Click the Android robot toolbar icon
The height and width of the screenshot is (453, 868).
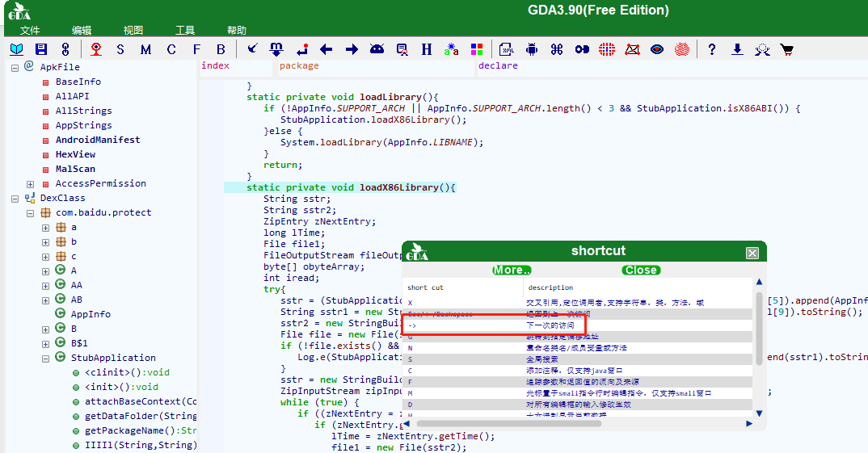[532, 49]
